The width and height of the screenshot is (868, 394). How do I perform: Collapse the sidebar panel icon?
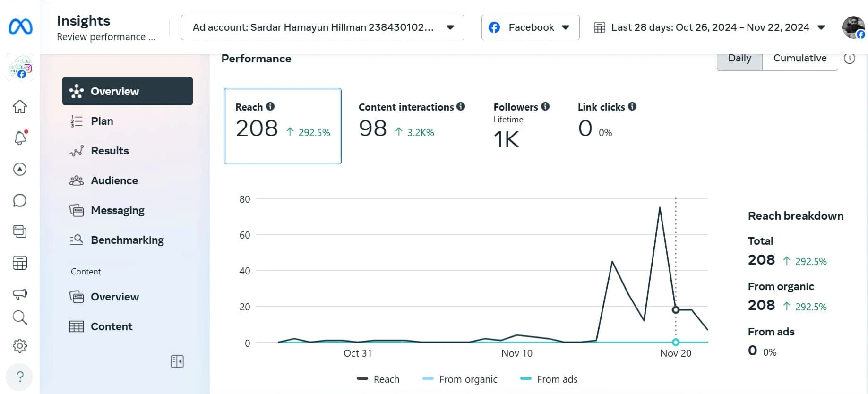click(177, 361)
